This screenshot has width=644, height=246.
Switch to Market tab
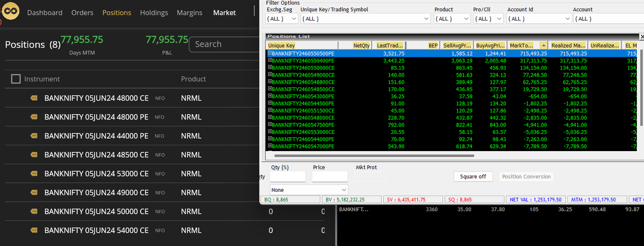224,12
